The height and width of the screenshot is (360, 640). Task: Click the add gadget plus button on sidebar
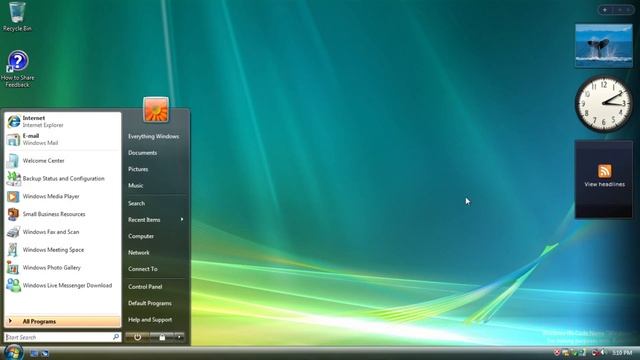tap(604, 10)
